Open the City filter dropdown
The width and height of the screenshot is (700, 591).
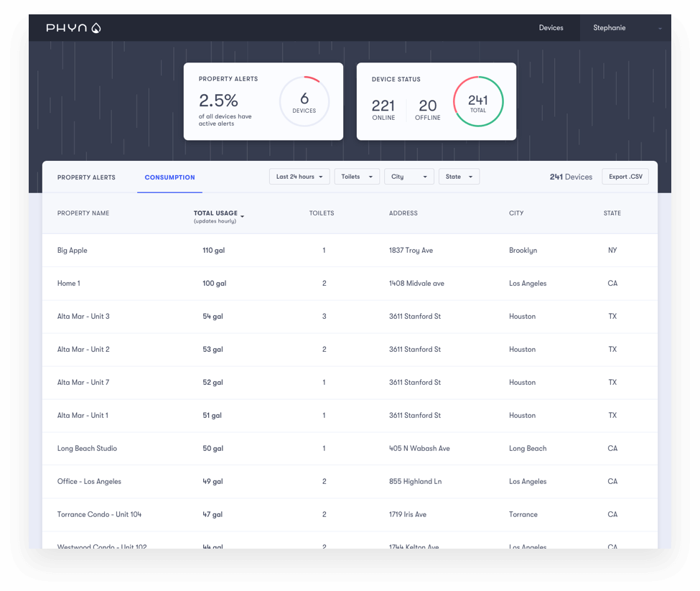pos(409,177)
